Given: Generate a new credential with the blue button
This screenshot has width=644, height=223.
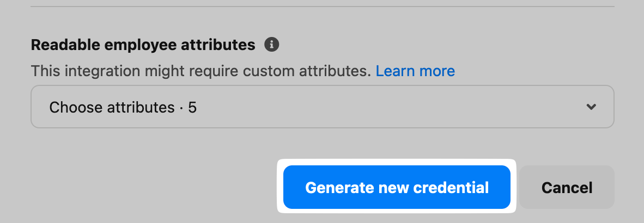Looking at the screenshot, I should 397,188.
